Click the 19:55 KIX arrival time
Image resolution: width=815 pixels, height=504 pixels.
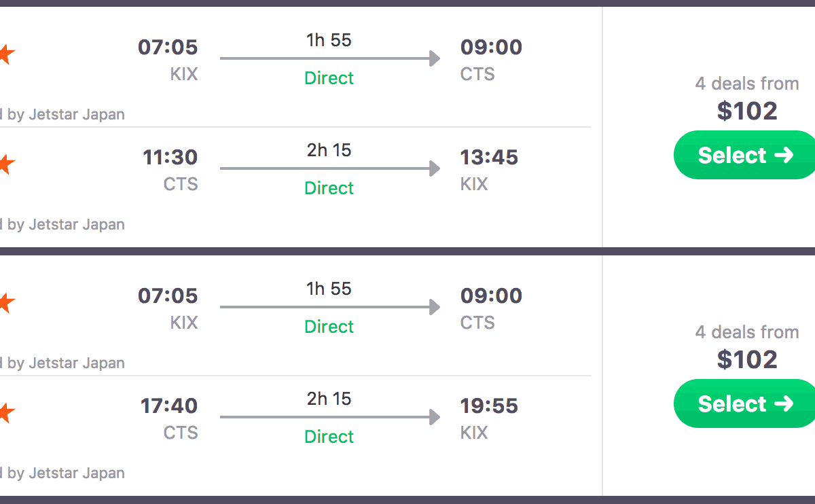coord(488,406)
